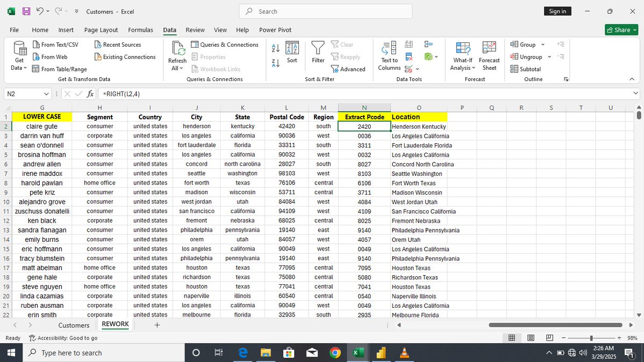Go to the Formulas tab
Viewport: 644px width, 362px height.
[x=141, y=30]
